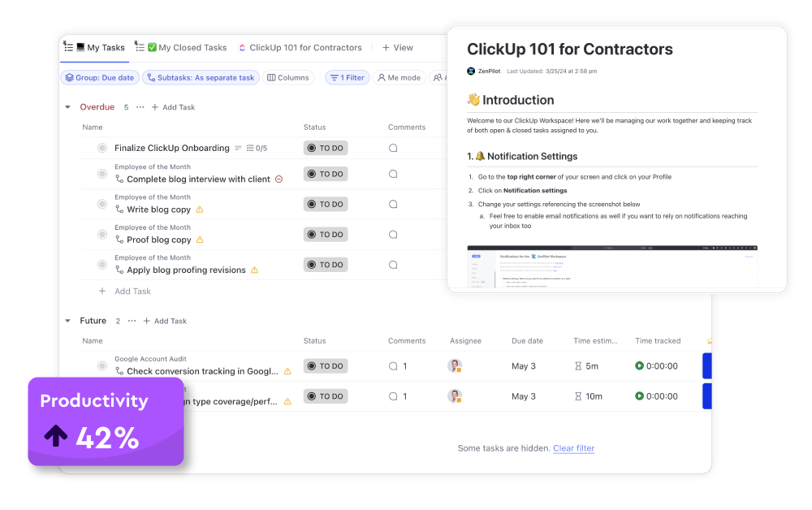The width and height of the screenshot is (812, 510).
Task: Change status of Finalize ClickUp Onboarding
Action: [326, 148]
